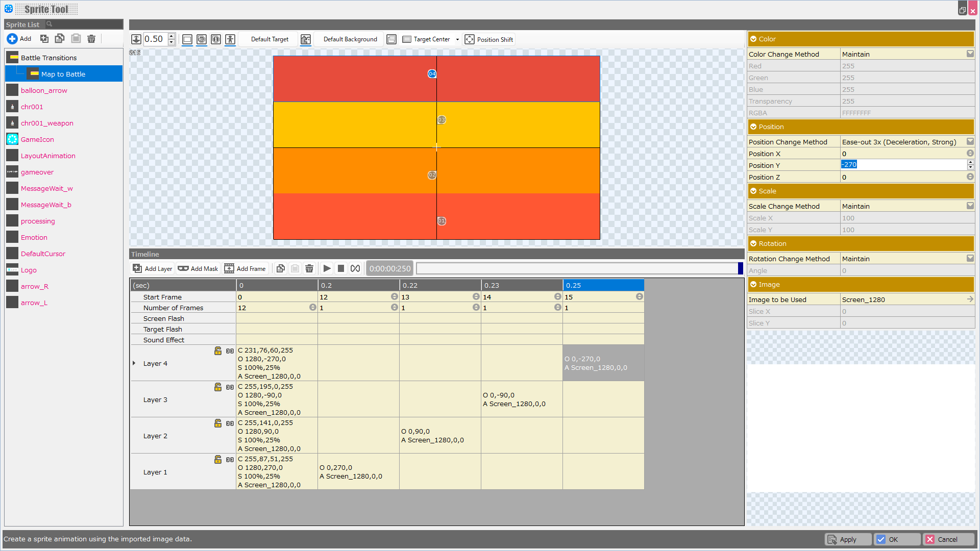The width and height of the screenshot is (980, 551).
Task: Click the Apply button
Action: click(x=848, y=539)
